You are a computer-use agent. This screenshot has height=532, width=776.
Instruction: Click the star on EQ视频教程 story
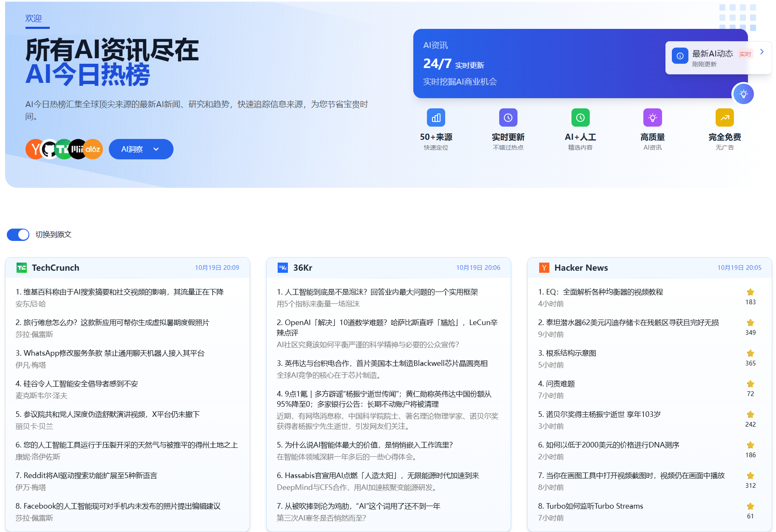[x=750, y=292]
